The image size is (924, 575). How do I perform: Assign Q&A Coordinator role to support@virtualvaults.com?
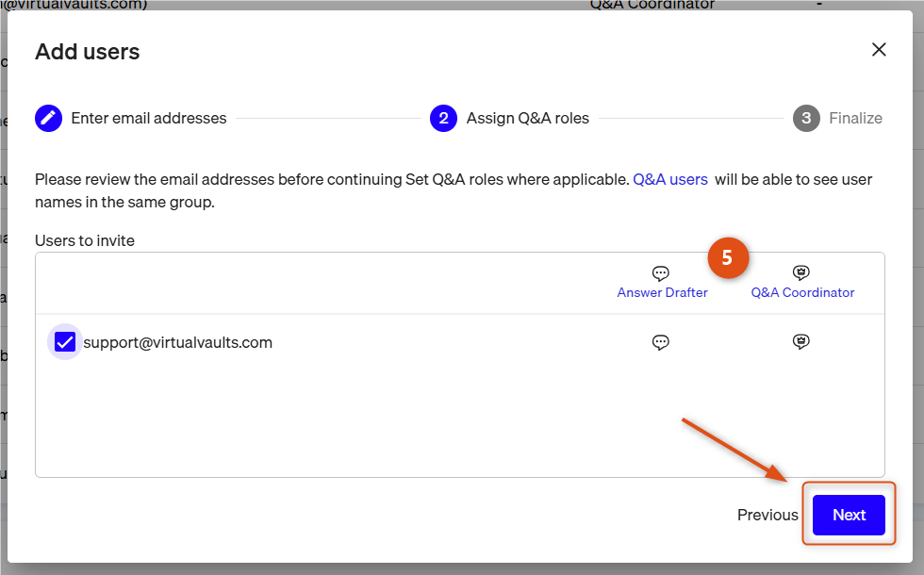800,341
